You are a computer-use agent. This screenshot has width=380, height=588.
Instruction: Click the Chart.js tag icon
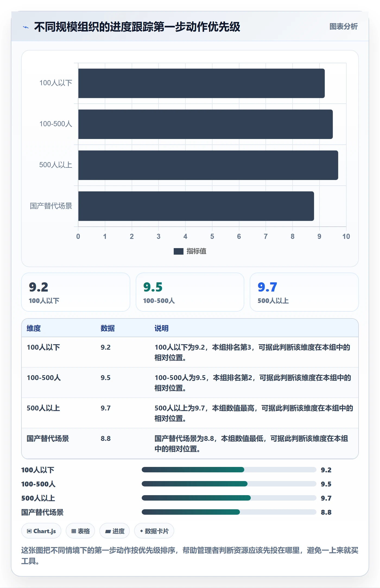tap(29, 531)
